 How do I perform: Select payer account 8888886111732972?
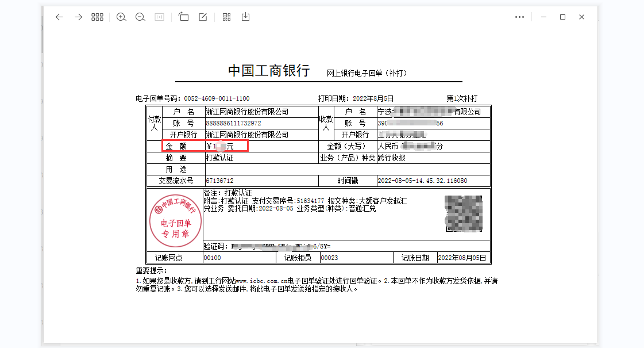pyautogui.click(x=233, y=124)
